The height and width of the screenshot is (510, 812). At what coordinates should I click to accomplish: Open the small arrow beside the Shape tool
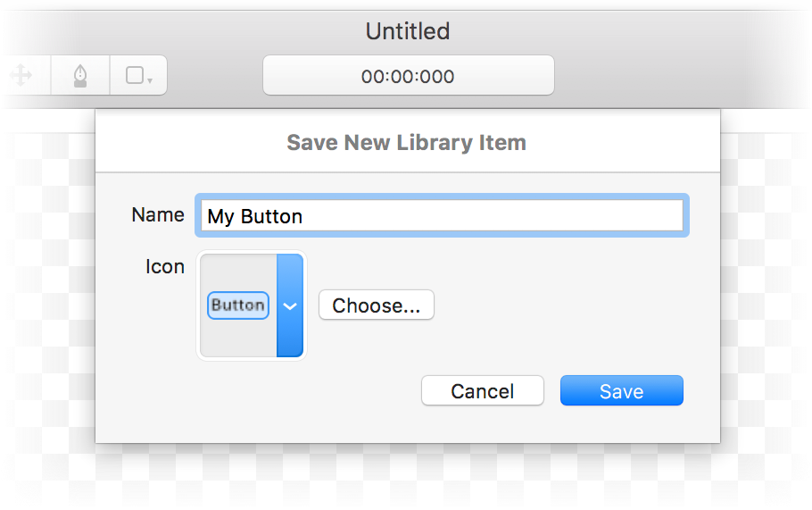[x=150, y=80]
